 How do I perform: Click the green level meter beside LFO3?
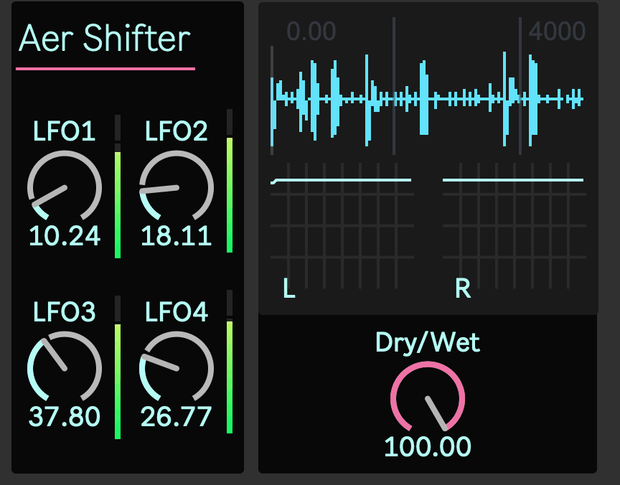click(117, 367)
